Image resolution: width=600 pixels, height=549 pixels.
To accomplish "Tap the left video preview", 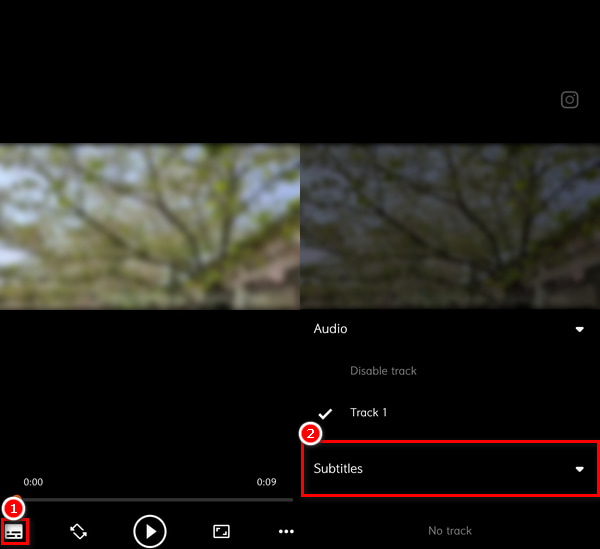I will (x=150, y=226).
